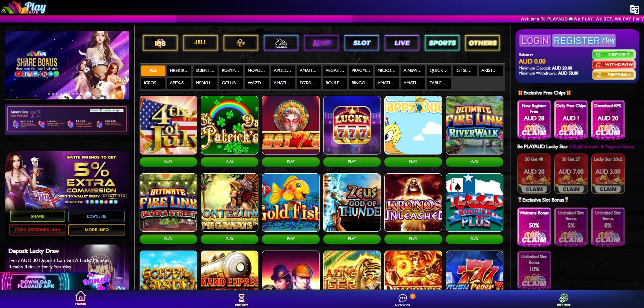Image resolution: width=644 pixels, height=308 pixels.
Task: Open the translate language icon
Action: pos(634,9)
